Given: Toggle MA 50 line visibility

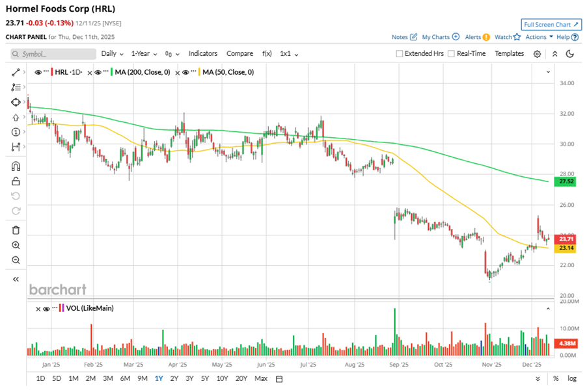Looking at the screenshot, I should pos(185,72).
